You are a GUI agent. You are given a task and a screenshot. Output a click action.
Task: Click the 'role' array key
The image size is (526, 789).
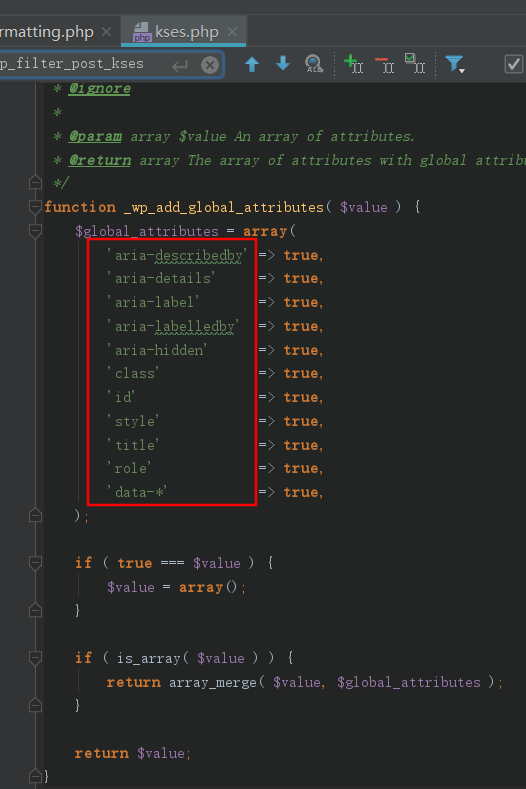[129, 468]
